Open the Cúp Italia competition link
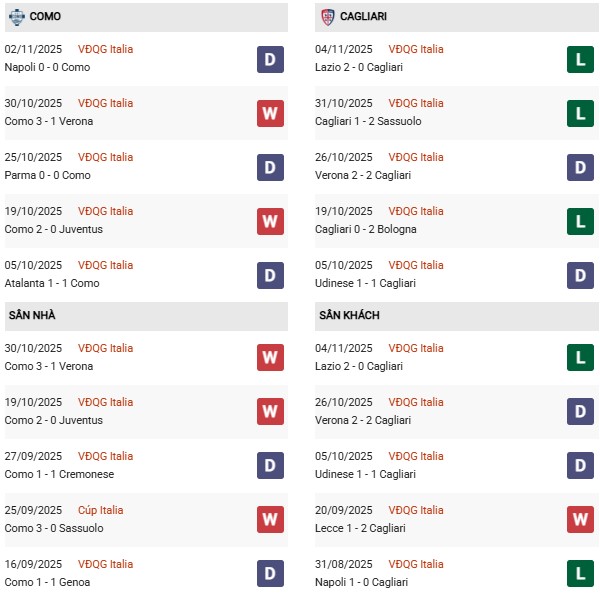 pyautogui.click(x=104, y=510)
